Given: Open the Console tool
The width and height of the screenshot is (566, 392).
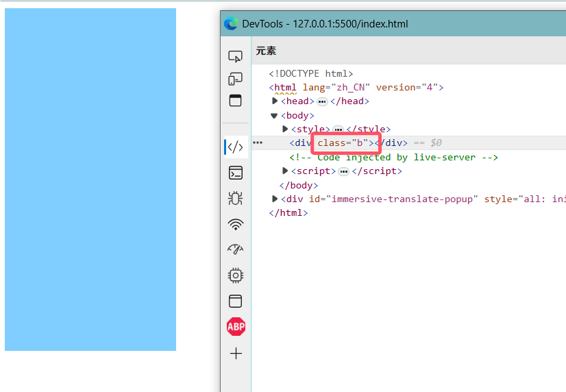Looking at the screenshot, I should (x=236, y=173).
